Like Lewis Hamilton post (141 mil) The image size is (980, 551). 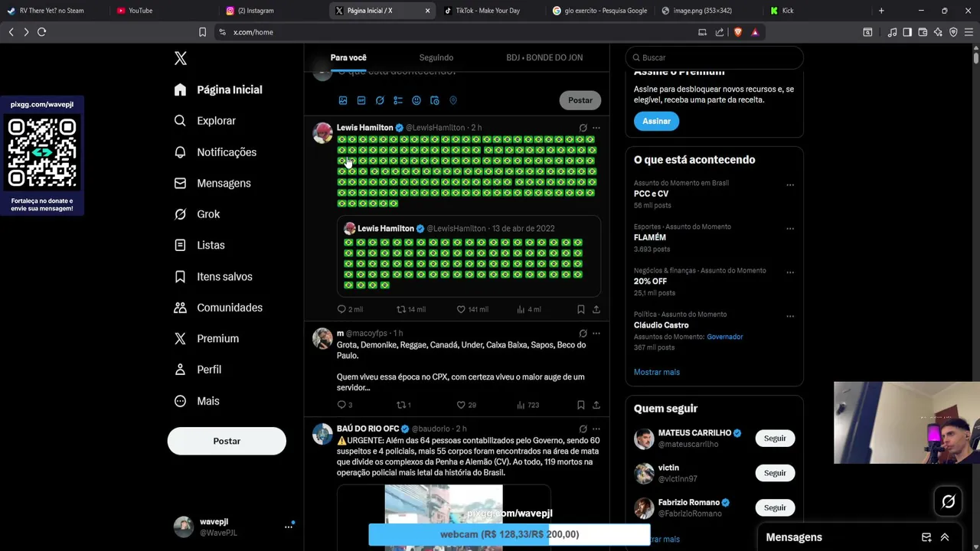(472, 309)
